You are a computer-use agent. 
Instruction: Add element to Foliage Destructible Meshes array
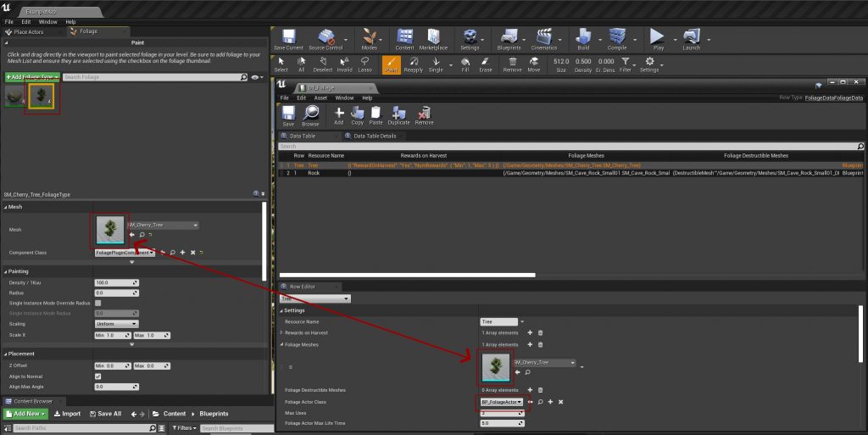click(x=530, y=390)
